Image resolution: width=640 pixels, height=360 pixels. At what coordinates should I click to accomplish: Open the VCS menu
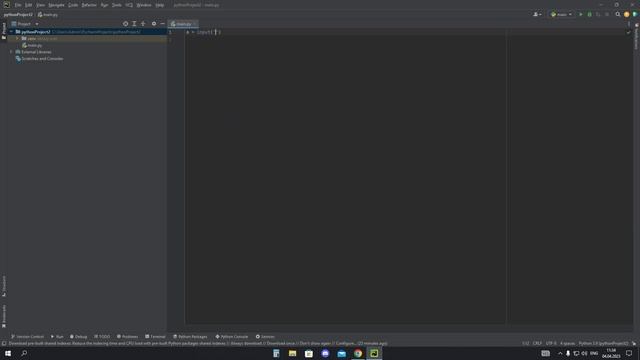click(129, 5)
